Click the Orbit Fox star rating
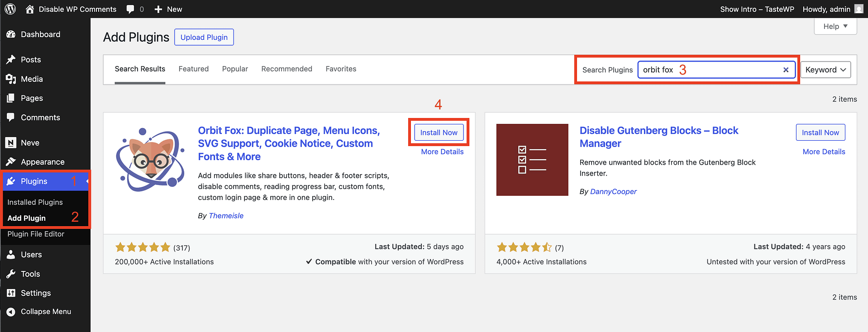The image size is (868, 332). coord(143,247)
